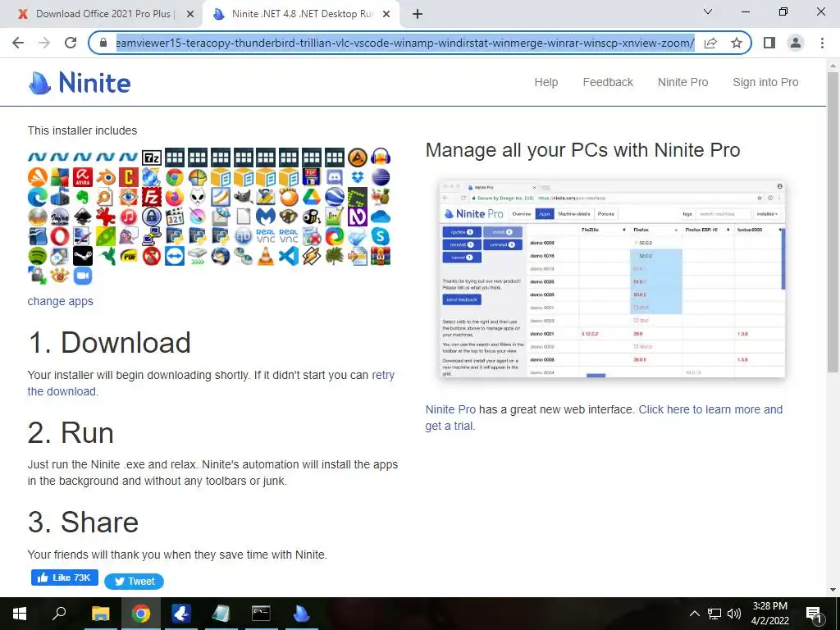Click the Chrome icon in the app grid

(x=175, y=177)
